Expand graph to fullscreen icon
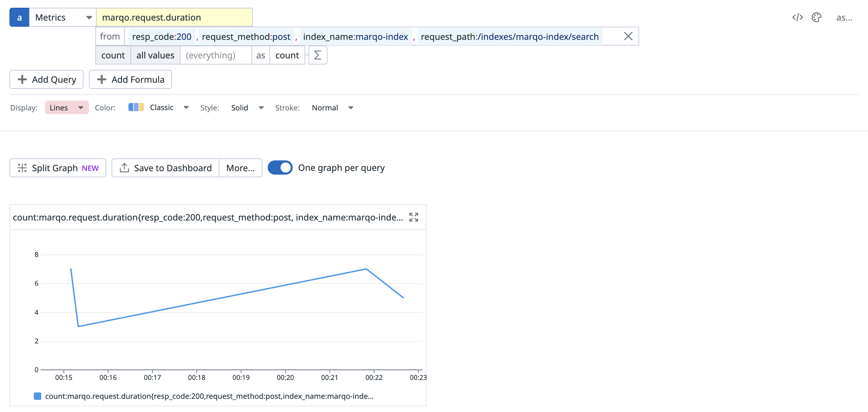Image resolution: width=868 pixels, height=412 pixels. pos(413,217)
